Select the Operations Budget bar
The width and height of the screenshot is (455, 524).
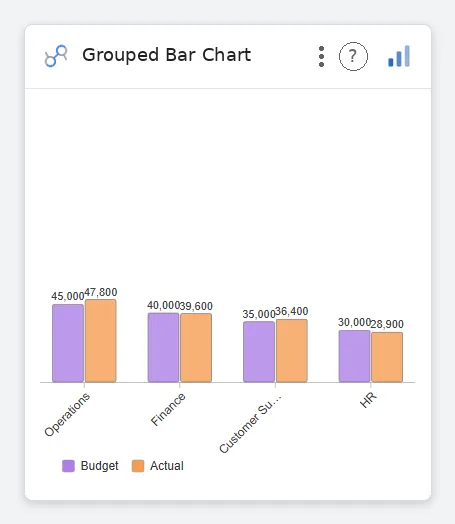(x=68, y=343)
